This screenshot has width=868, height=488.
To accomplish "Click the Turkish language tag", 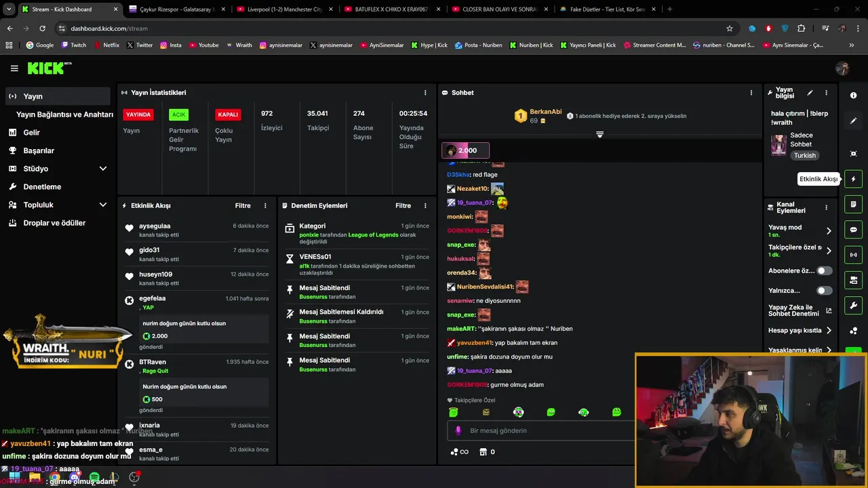I will pos(805,155).
